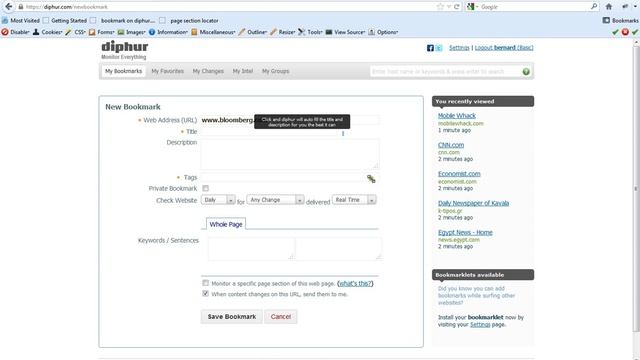640x360 pixels.
Task: Open the Settings link in header
Action: pos(459,48)
